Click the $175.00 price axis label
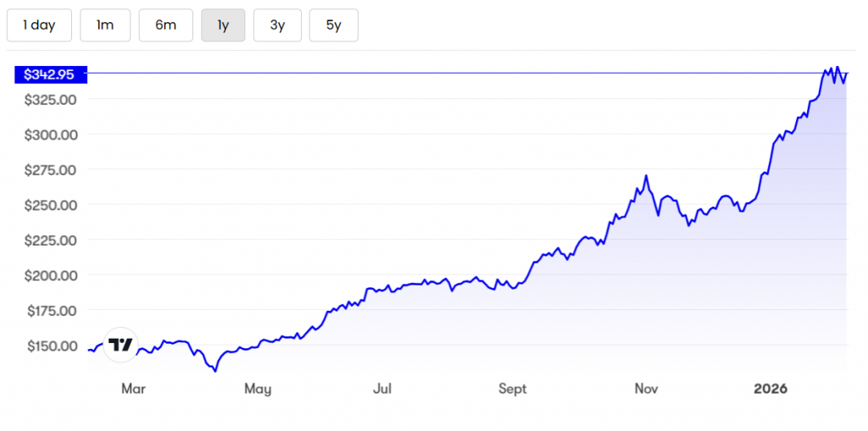 50,311
